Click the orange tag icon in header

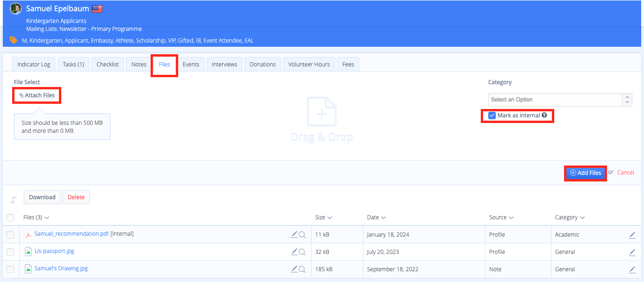14,40
